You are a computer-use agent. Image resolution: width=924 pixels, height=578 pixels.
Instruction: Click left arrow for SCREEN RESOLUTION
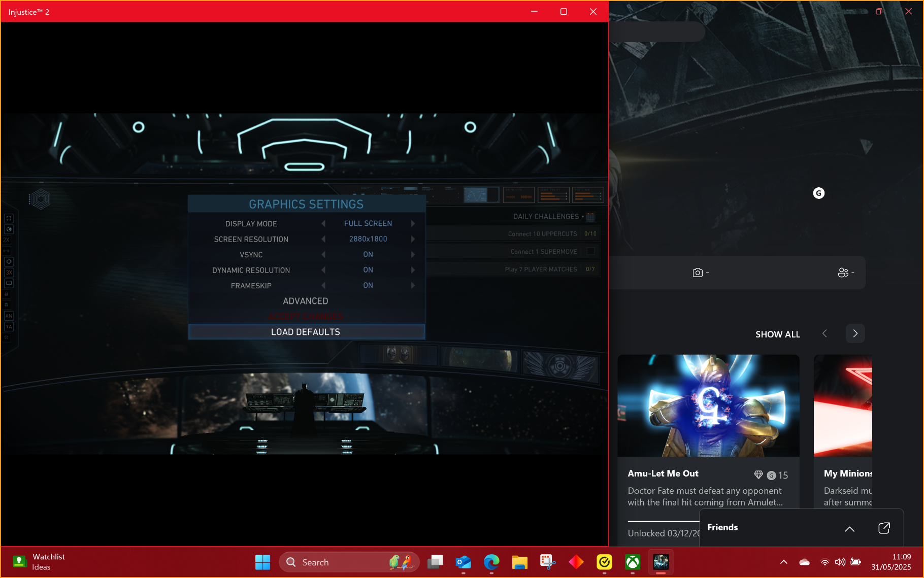point(323,239)
